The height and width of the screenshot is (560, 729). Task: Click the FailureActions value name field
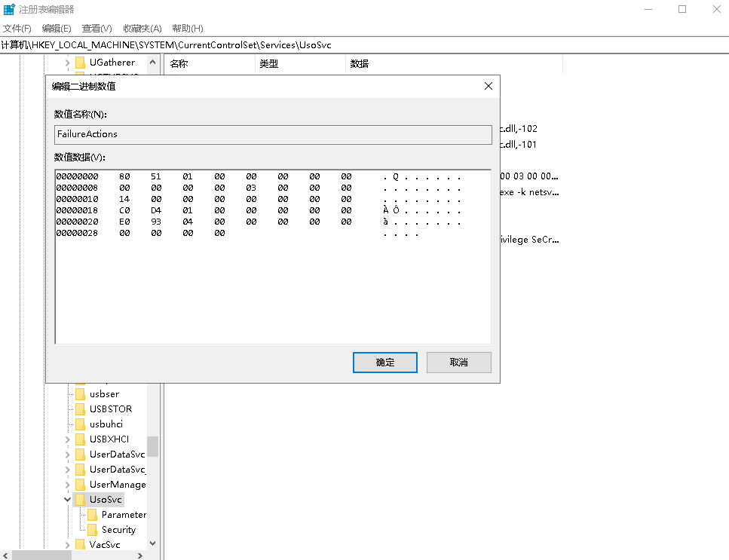tap(273, 134)
